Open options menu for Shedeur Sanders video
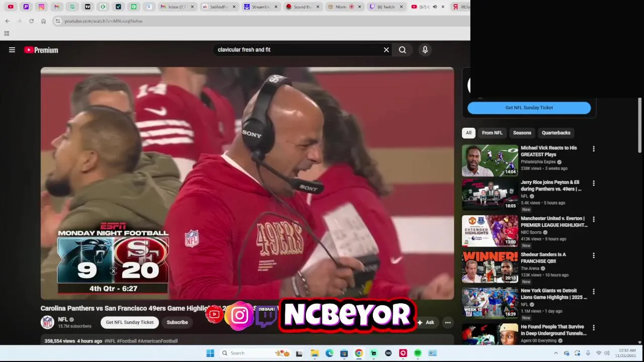The height and width of the screenshot is (362, 644). (x=594, y=255)
